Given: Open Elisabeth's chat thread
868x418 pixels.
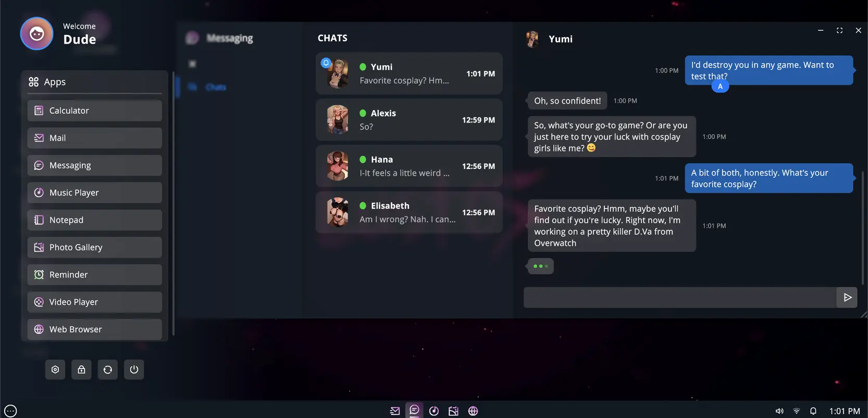Looking at the screenshot, I should coord(409,212).
